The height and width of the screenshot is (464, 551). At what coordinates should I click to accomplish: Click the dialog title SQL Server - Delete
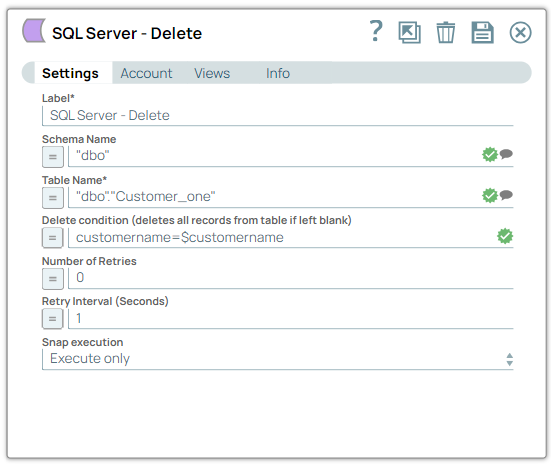point(127,33)
